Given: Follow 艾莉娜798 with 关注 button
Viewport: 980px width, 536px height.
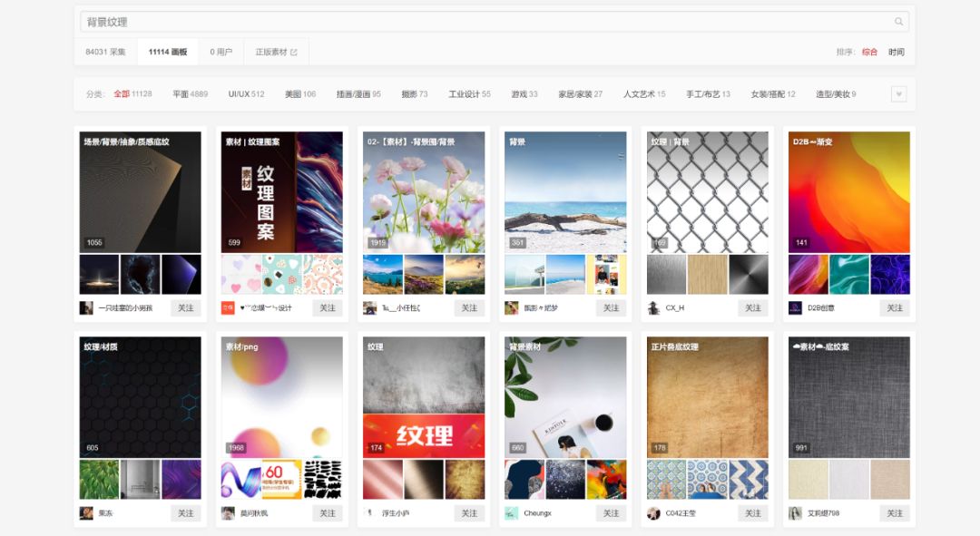Looking at the screenshot, I should pyautogui.click(x=895, y=513).
